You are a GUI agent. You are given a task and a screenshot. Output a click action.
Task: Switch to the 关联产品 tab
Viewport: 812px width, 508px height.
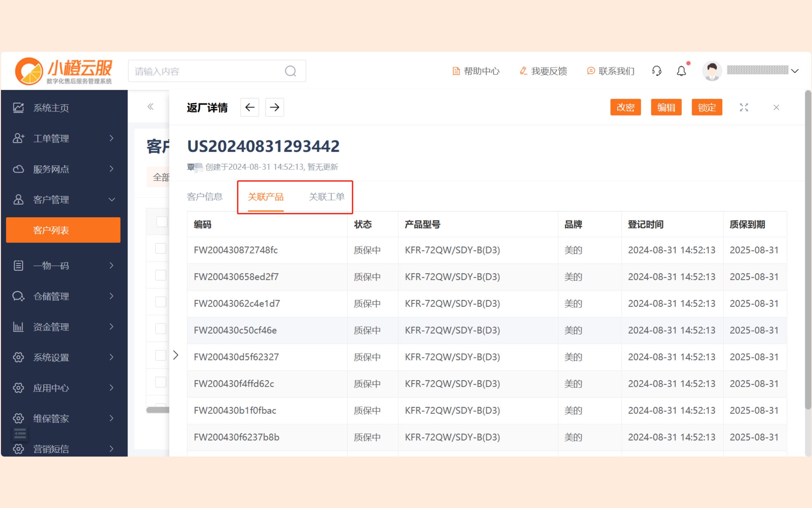pos(266,197)
